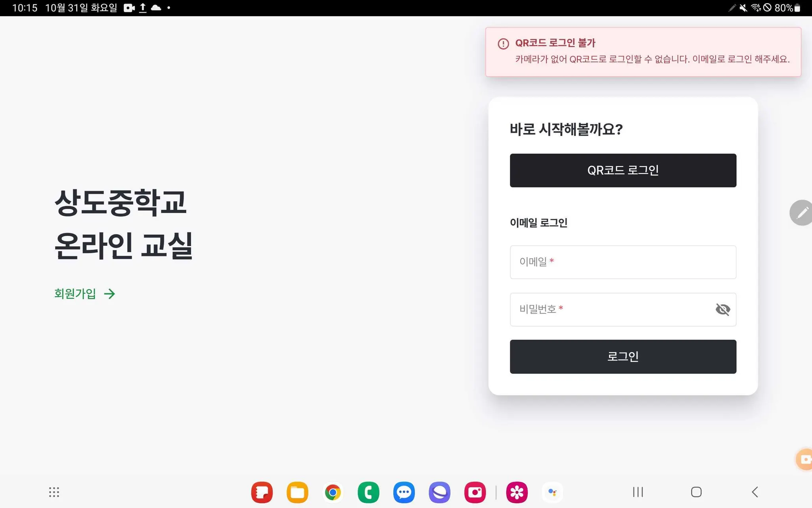812x508 pixels.
Task: Tap the QR코드 로그인 button
Action: point(622,170)
